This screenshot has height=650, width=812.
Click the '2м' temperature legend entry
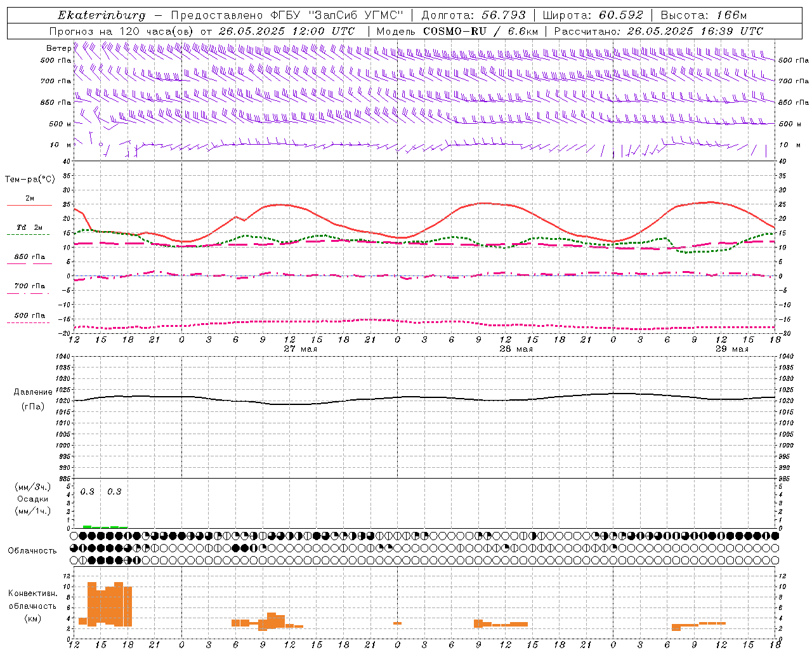click(30, 199)
